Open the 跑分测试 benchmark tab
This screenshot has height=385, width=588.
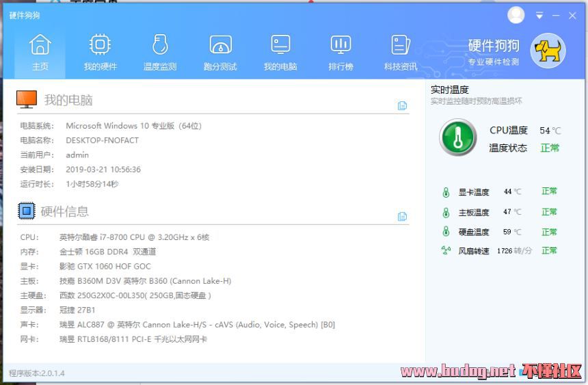220,53
